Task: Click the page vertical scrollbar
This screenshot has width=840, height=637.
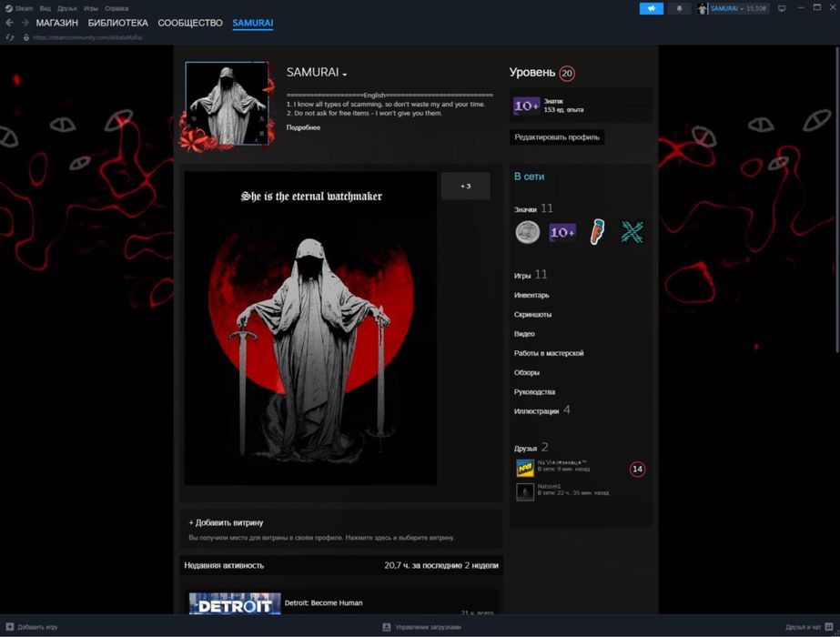Action: (x=836, y=199)
